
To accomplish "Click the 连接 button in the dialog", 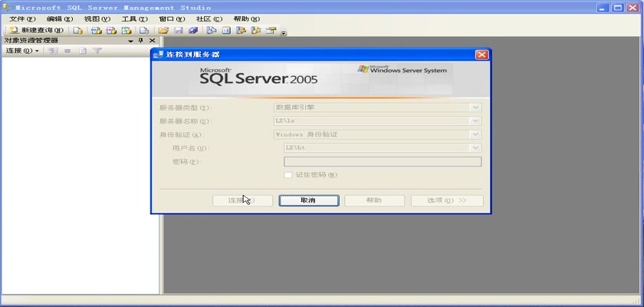I will pyautogui.click(x=242, y=200).
